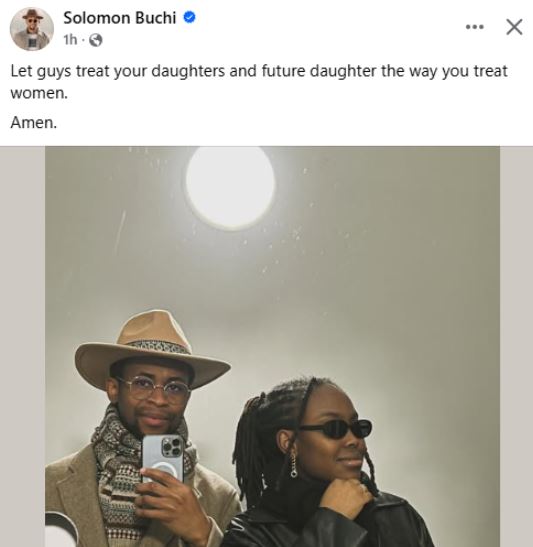Click the "Amen." line of the post
Viewport: 533px width, 547px height.
click(33, 122)
